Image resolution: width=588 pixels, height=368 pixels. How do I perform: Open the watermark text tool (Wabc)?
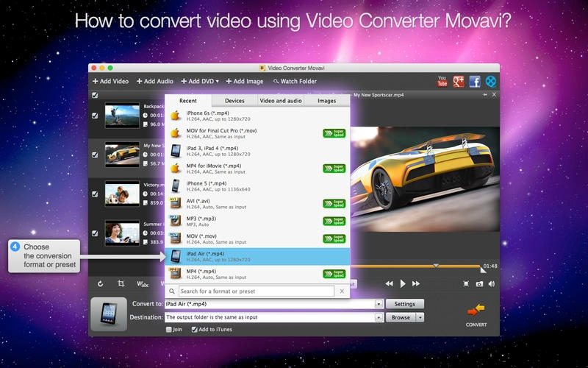(x=143, y=284)
